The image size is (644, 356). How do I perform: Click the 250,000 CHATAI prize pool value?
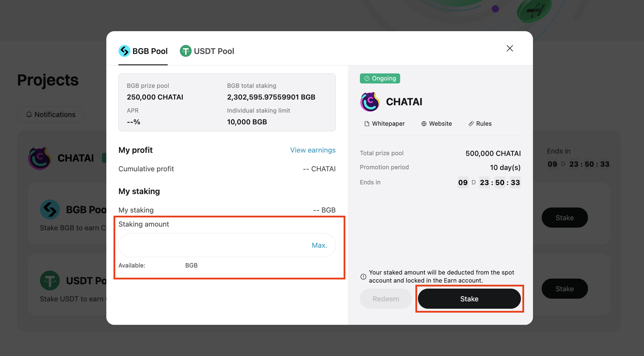[155, 97]
